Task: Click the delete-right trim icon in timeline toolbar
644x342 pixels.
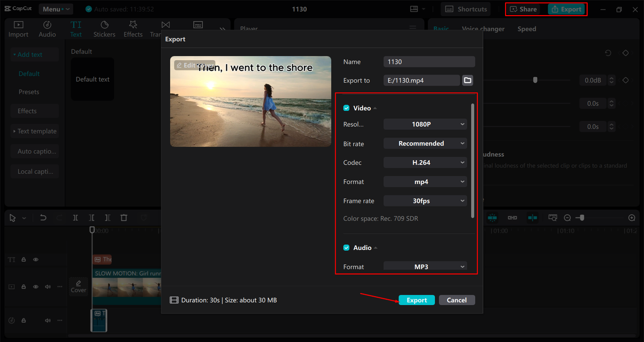Action: [x=108, y=218]
